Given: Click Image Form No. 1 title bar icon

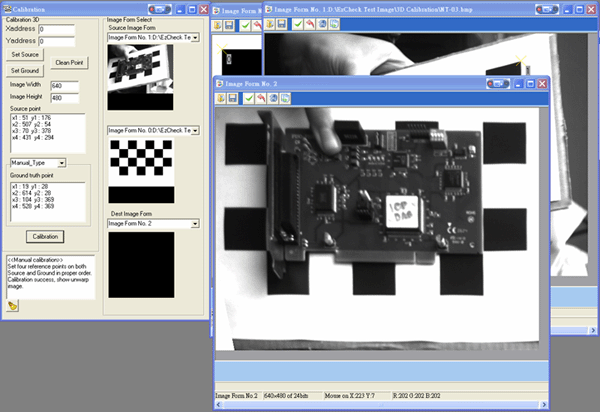Looking at the screenshot, I should coord(269,9).
